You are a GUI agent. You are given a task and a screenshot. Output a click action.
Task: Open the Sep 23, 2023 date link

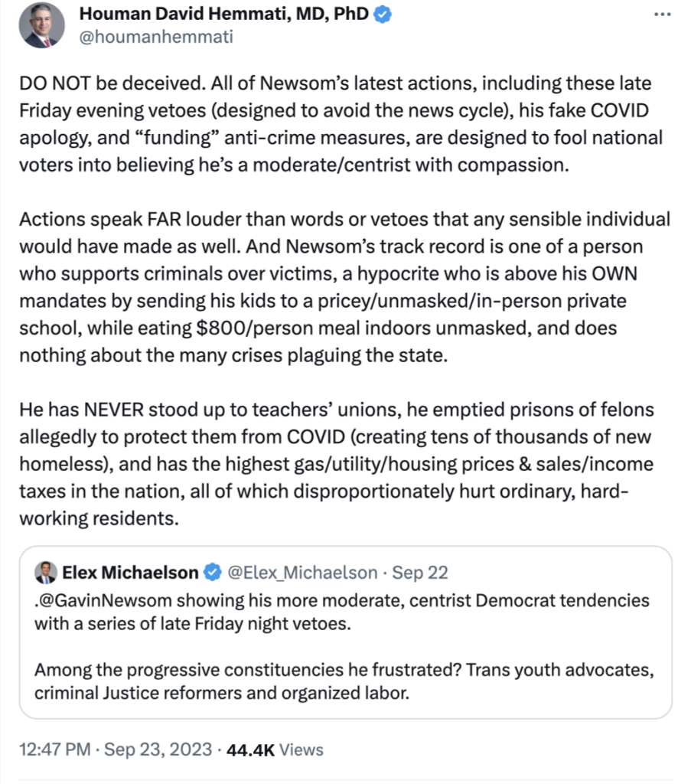point(158,750)
